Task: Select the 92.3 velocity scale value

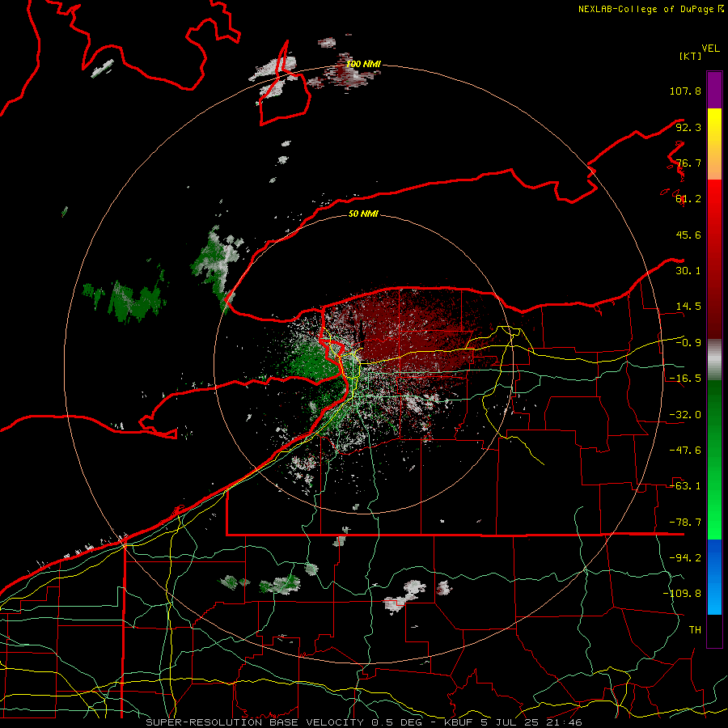Action: 688,127
